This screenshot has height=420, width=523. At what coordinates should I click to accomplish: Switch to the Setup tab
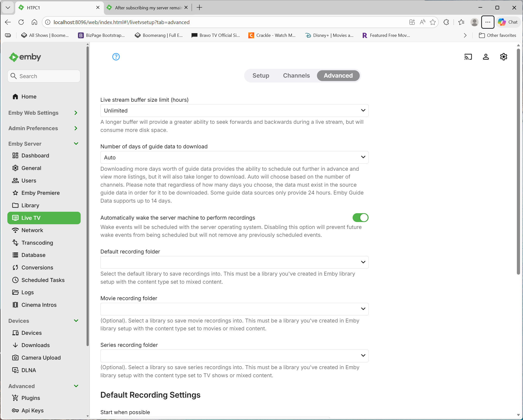261,75
